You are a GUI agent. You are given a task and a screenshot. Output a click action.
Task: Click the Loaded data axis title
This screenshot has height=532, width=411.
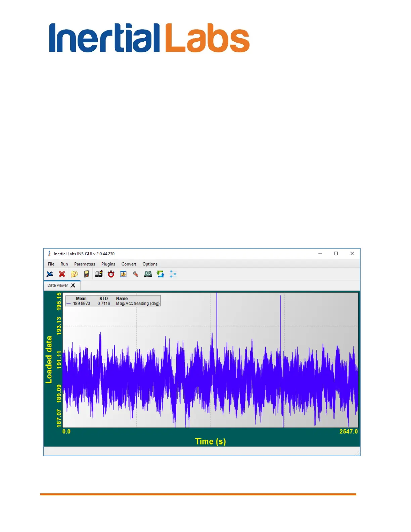pos(49,360)
